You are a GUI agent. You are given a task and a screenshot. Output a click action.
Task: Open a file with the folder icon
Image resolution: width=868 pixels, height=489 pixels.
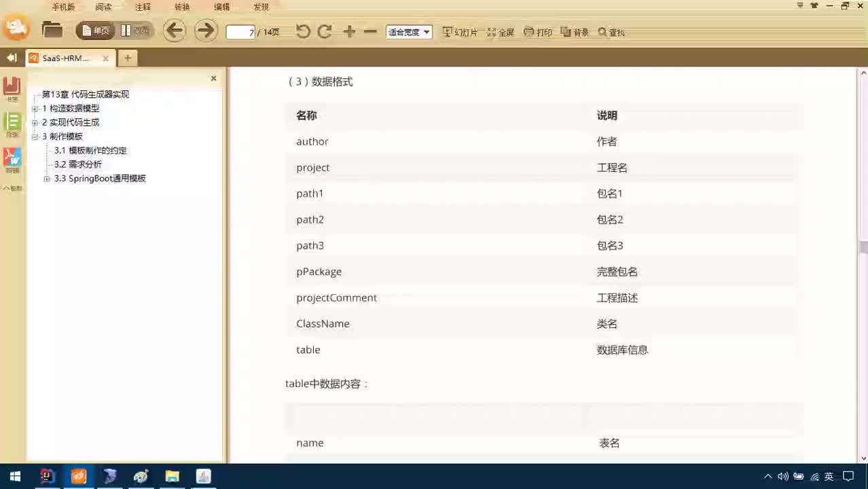[52, 31]
